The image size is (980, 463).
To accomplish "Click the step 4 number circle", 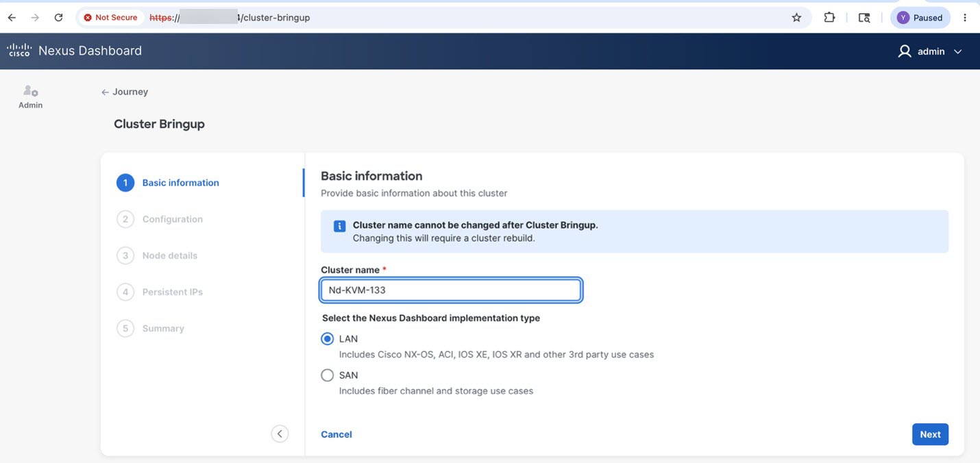I will (125, 292).
